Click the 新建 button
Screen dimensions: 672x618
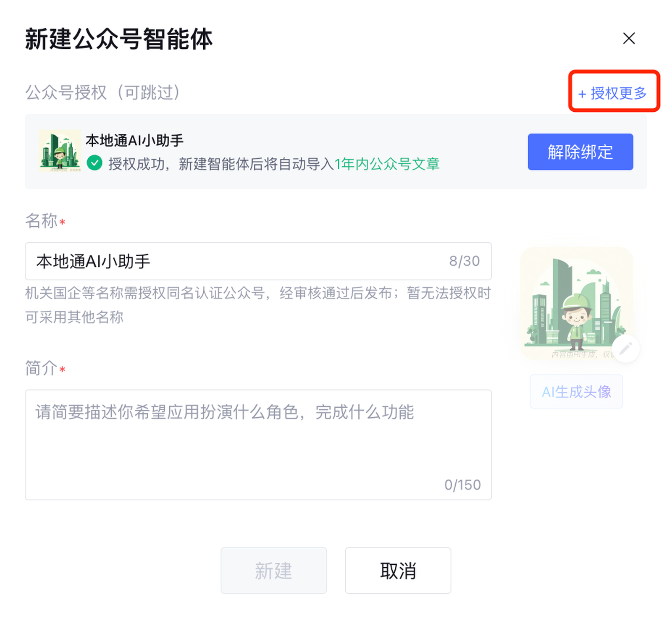pyautogui.click(x=273, y=570)
